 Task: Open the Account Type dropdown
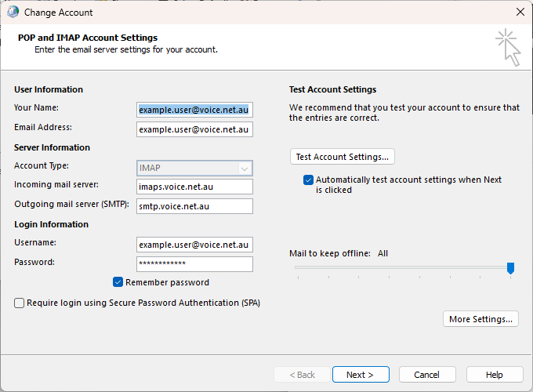click(x=194, y=168)
